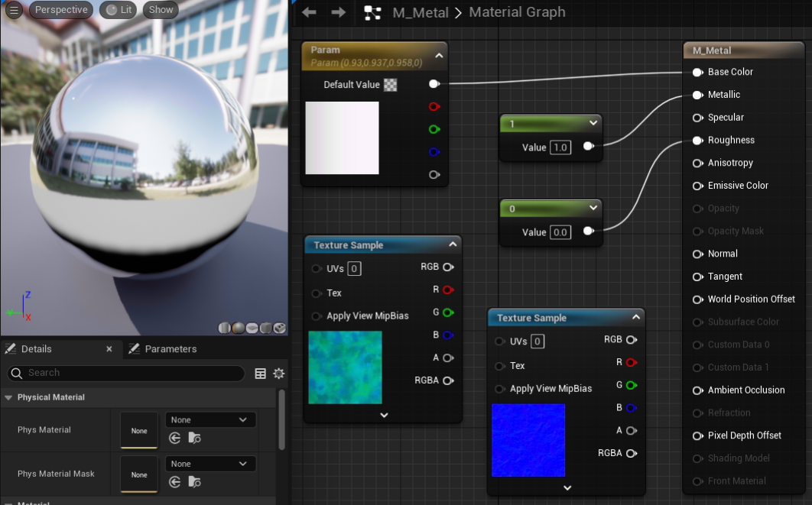The height and width of the screenshot is (505, 812).
Task: Switch preview mesh to the cube shape
Action: (x=265, y=329)
